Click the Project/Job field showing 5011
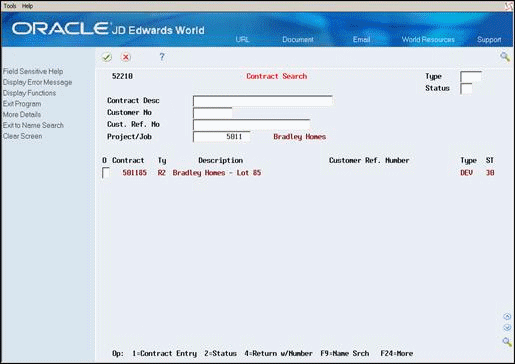This screenshot has height=364, width=515. [x=221, y=137]
